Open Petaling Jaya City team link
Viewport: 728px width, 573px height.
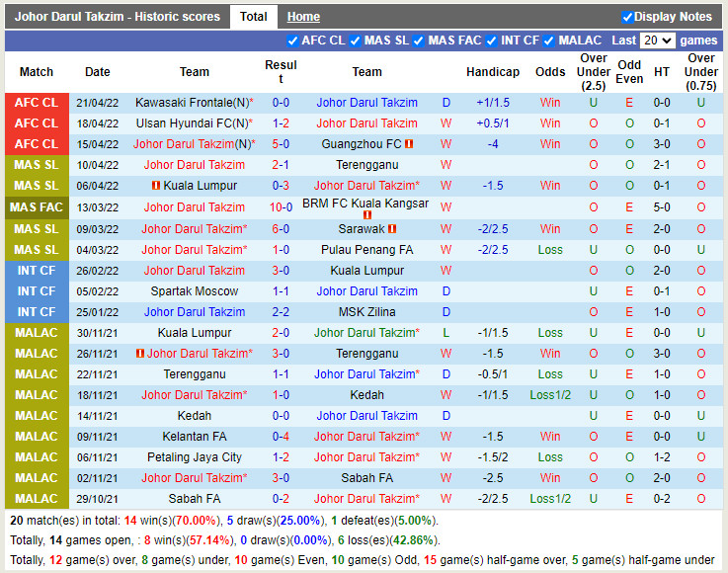click(x=194, y=457)
